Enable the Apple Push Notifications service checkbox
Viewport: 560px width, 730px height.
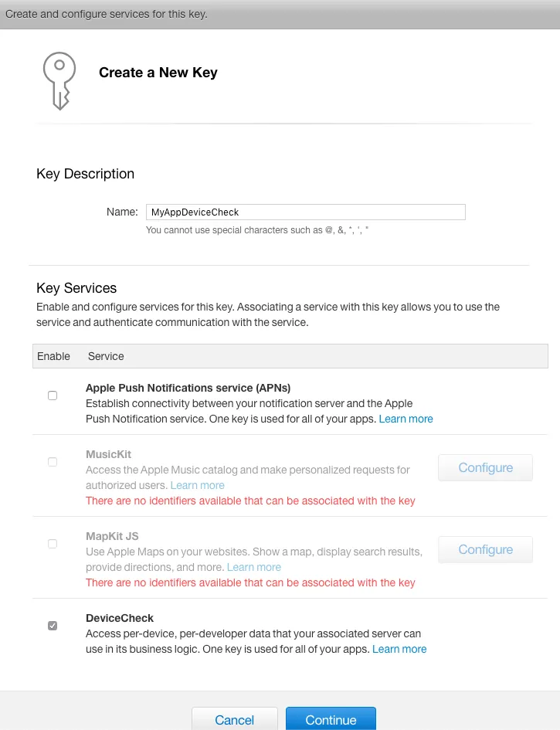tap(53, 395)
